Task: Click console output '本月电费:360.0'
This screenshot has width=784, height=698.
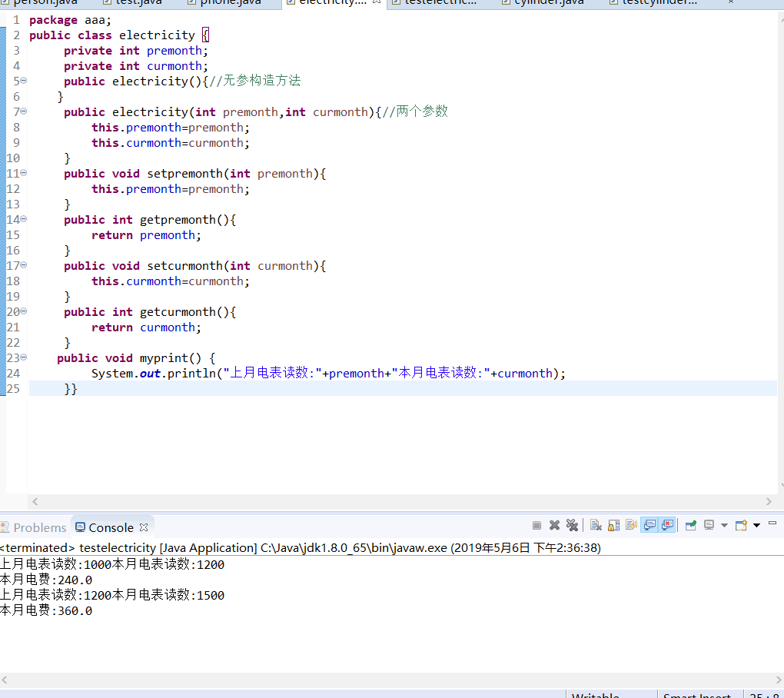Action: (x=46, y=610)
